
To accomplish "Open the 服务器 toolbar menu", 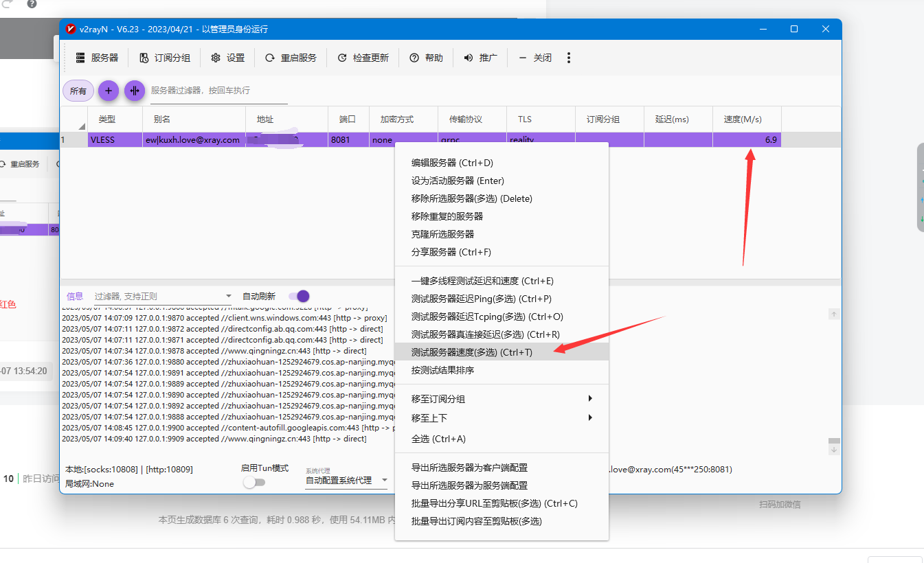I will pos(97,58).
